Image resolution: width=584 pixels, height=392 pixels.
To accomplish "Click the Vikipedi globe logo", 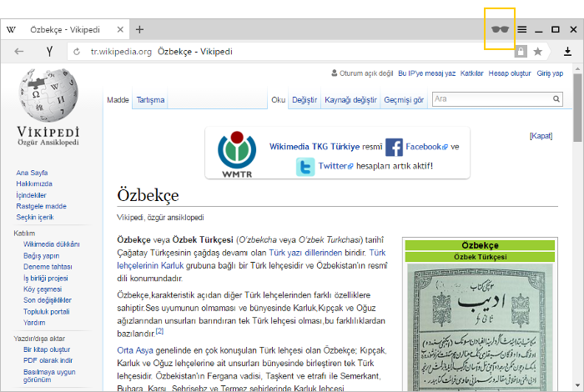I will 48,95.
